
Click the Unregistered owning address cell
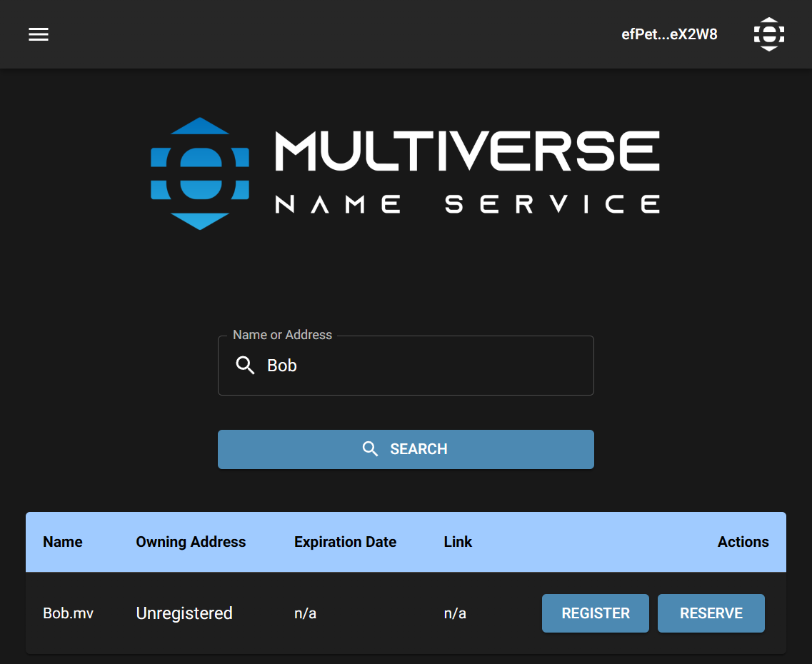pos(184,613)
